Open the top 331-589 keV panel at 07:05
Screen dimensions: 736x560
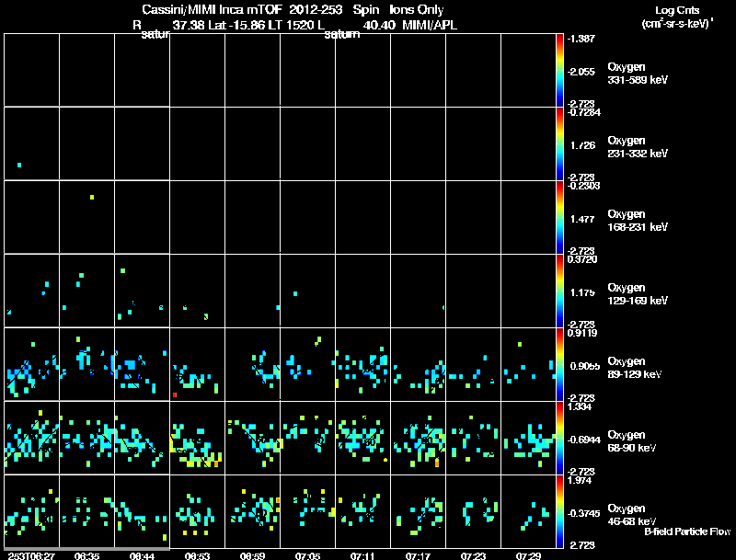308,70
